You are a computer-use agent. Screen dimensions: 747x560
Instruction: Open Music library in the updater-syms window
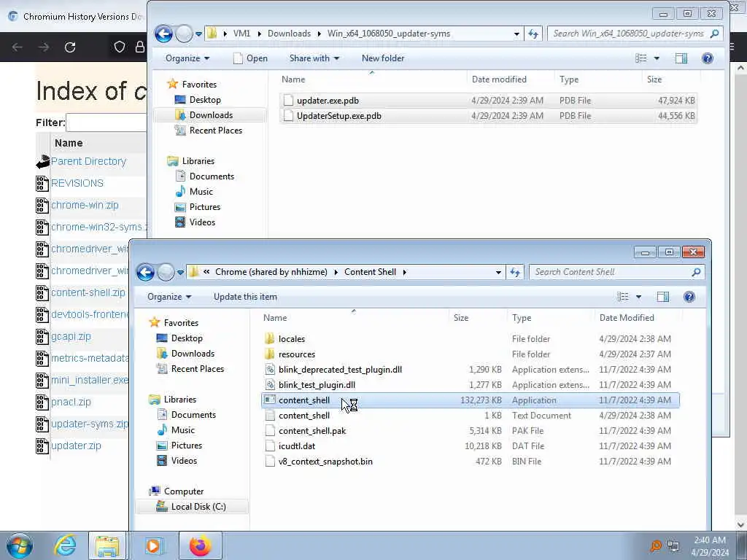tap(201, 192)
